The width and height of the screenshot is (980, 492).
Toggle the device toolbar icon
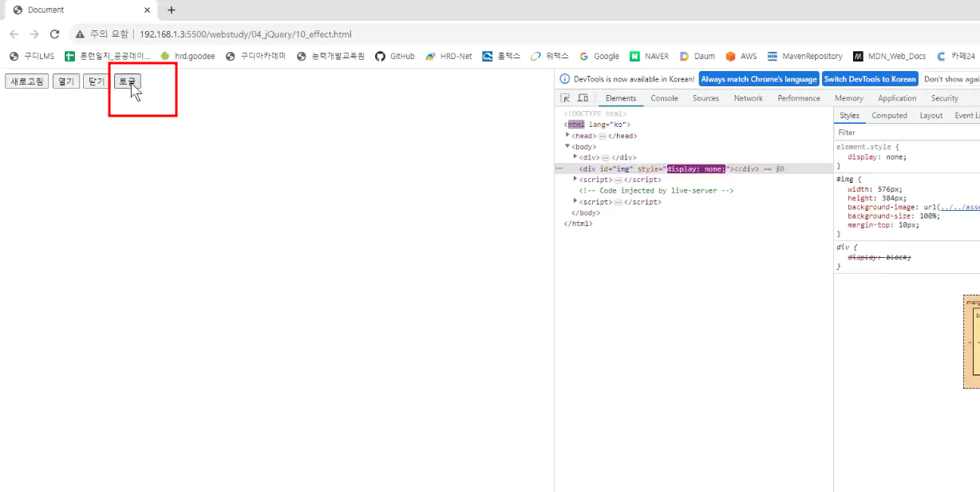click(583, 98)
